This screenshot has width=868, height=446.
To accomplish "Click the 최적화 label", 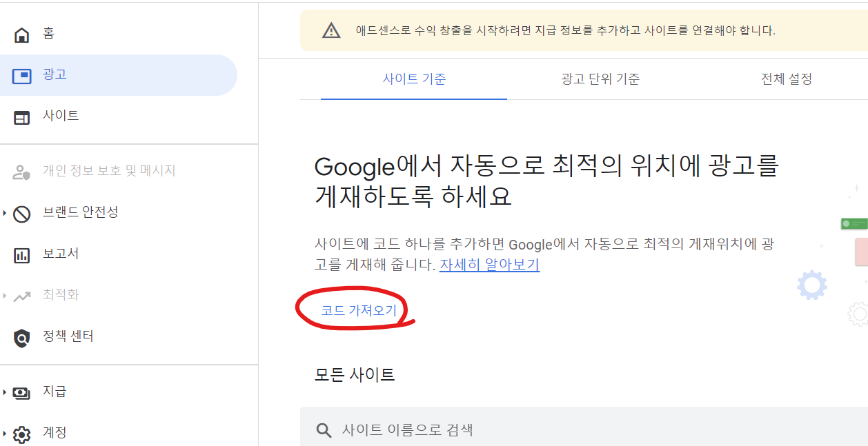I will click(61, 295).
